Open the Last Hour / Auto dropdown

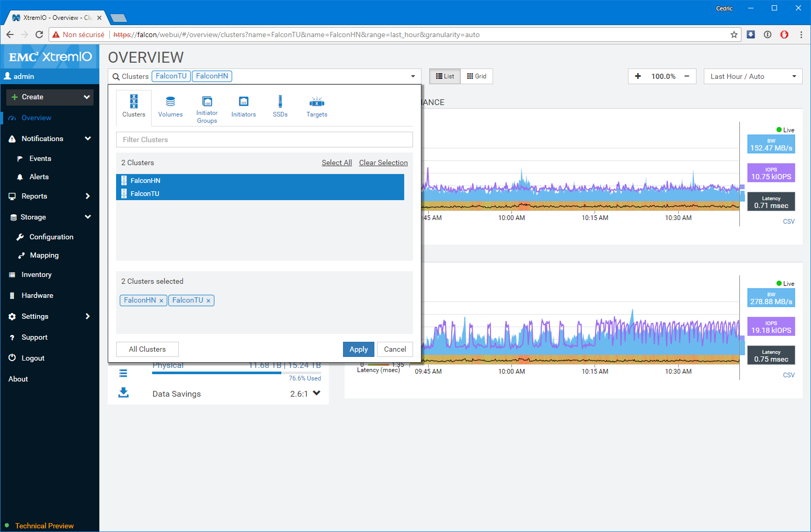[752, 76]
